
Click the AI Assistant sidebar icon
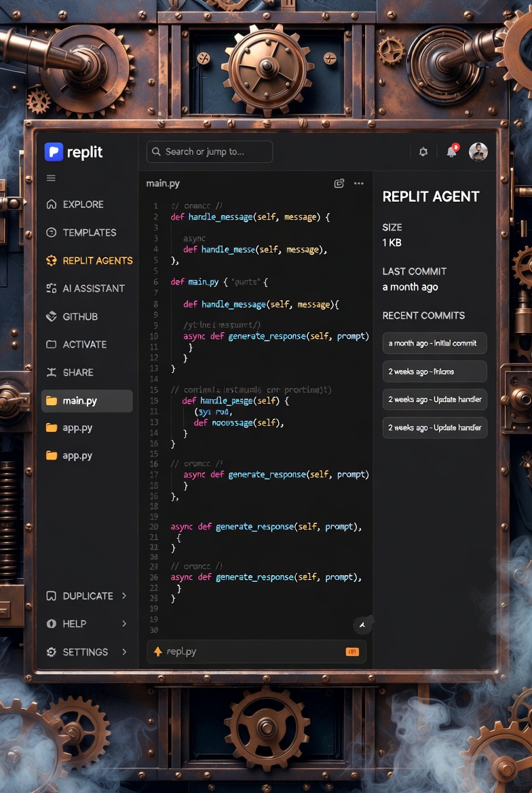click(51, 289)
